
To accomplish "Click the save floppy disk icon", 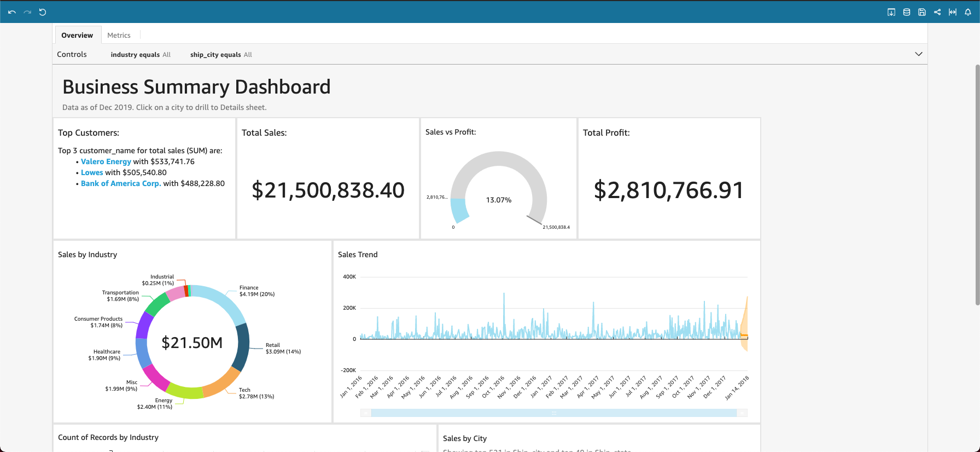I will pyautogui.click(x=922, y=12).
